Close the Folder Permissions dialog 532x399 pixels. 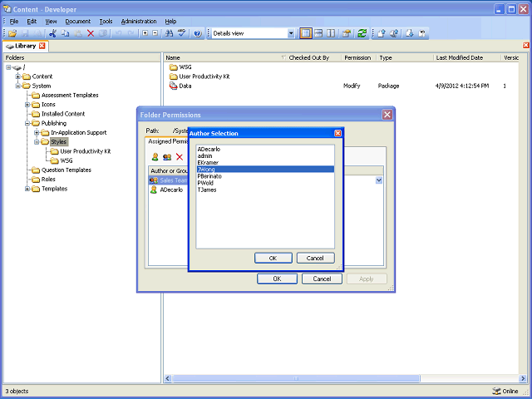click(387, 115)
